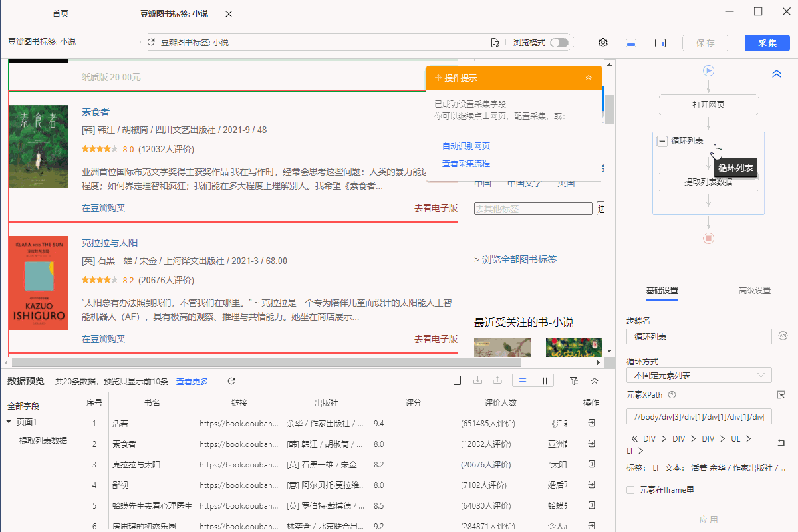The height and width of the screenshot is (532, 798).
Task: Check 元素在Iframe里 checkbox
Action: tap(630, 490)
